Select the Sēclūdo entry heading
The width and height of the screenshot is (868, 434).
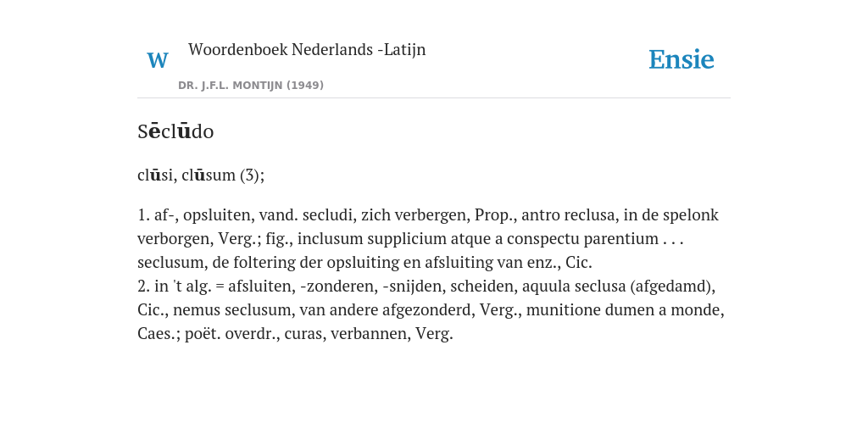pos(175,131)
